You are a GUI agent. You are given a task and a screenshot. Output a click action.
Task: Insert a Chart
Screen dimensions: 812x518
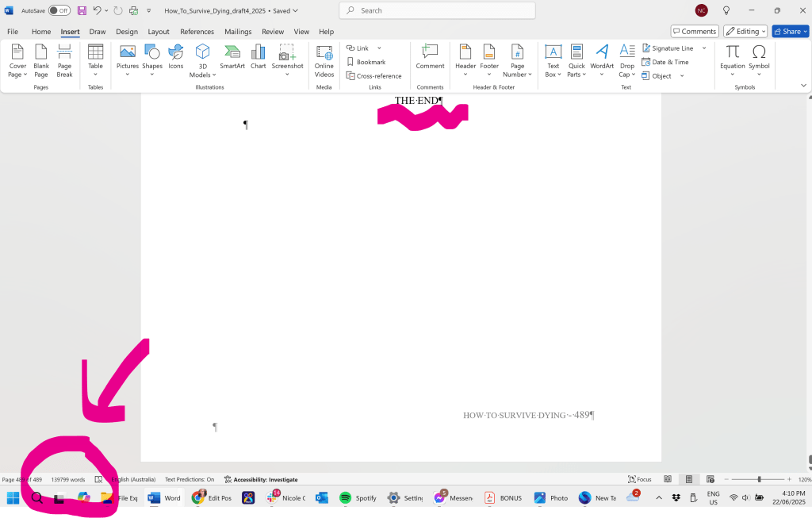(x=258, y=57)
